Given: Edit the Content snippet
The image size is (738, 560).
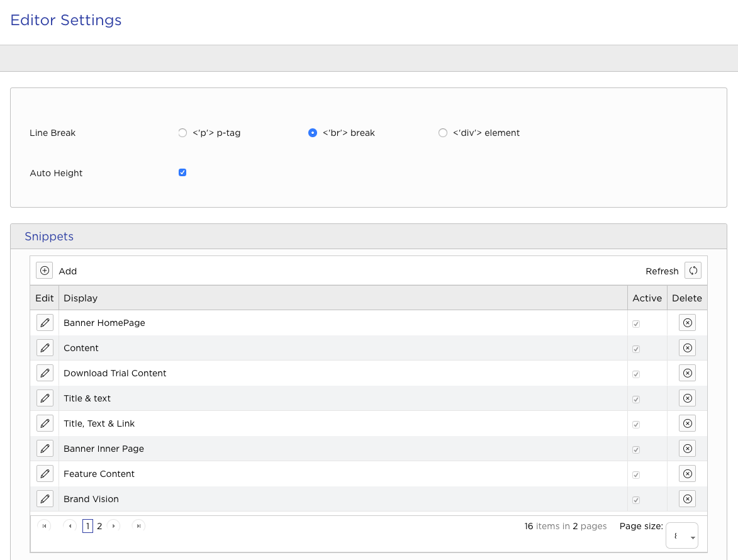Looking at the screenshot, I should click(x=45, y=348).
